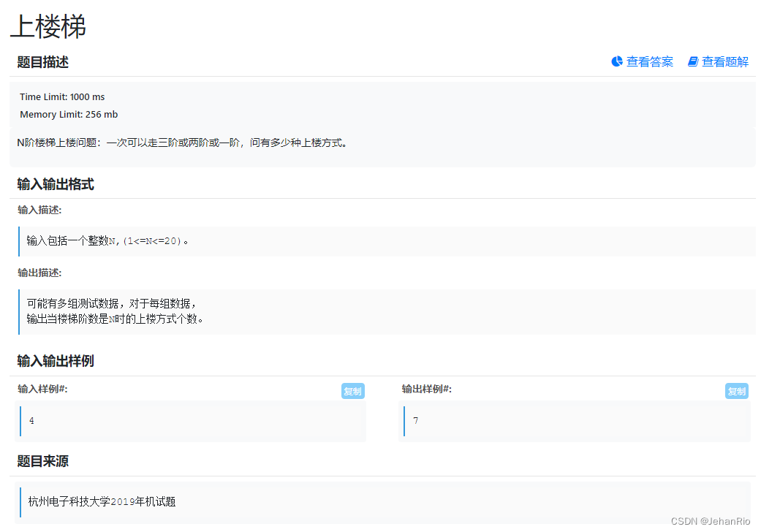The width and height of the screenshot is (761, 532).
Task: Click the 输入输出样例 heading
Action: (56, 361)
